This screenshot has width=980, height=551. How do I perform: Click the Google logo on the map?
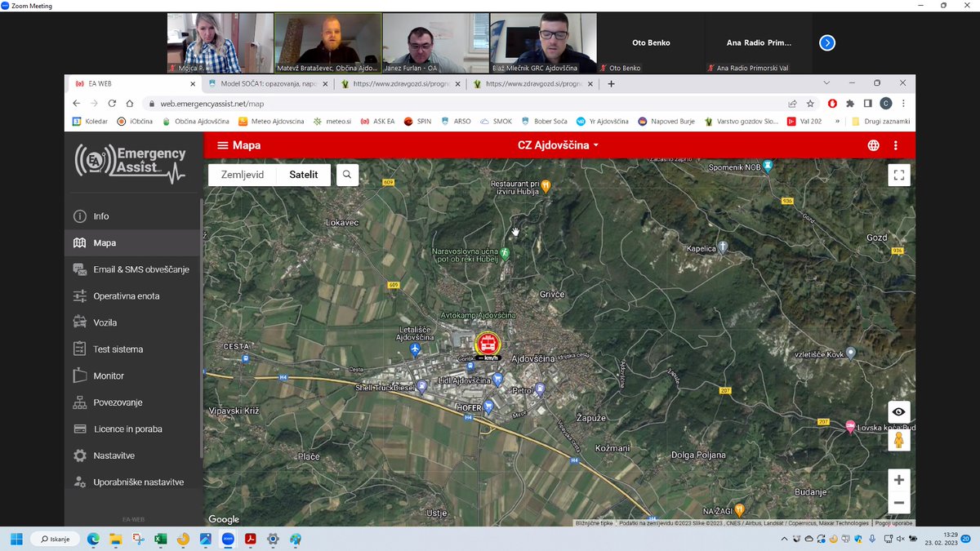[x=224, y=519]
